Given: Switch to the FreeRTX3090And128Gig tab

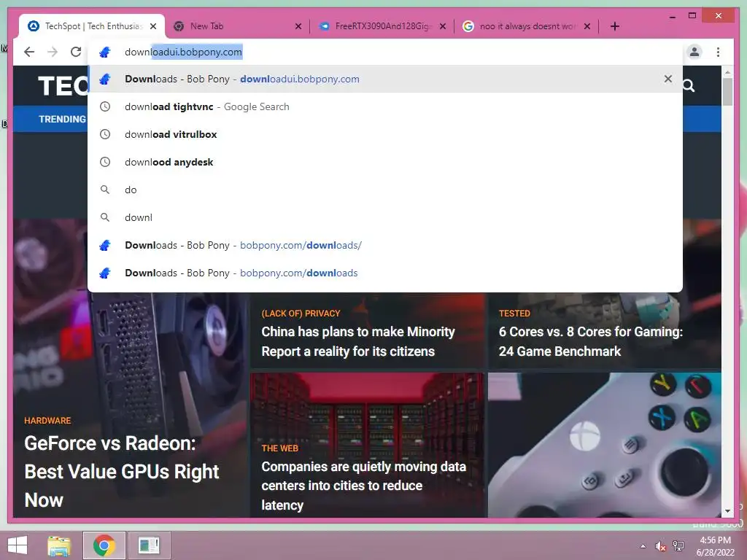Looking at the screenshot, I should click(382, 26).
